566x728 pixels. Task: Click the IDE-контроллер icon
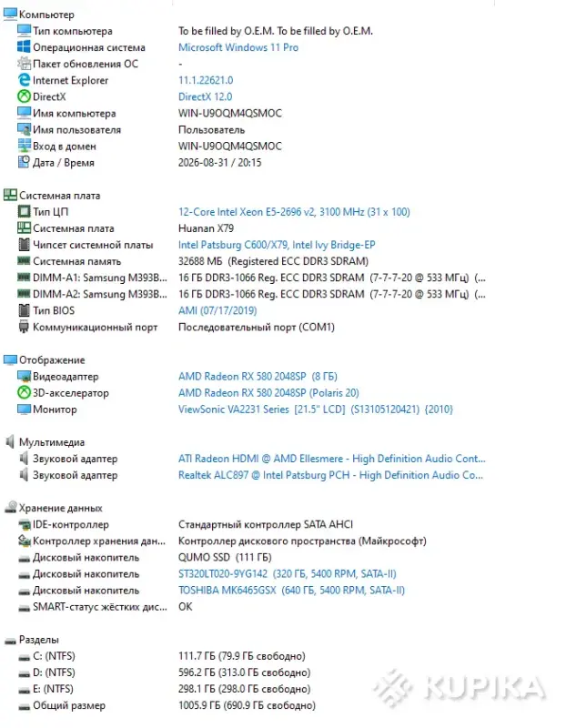click(24, 524)
